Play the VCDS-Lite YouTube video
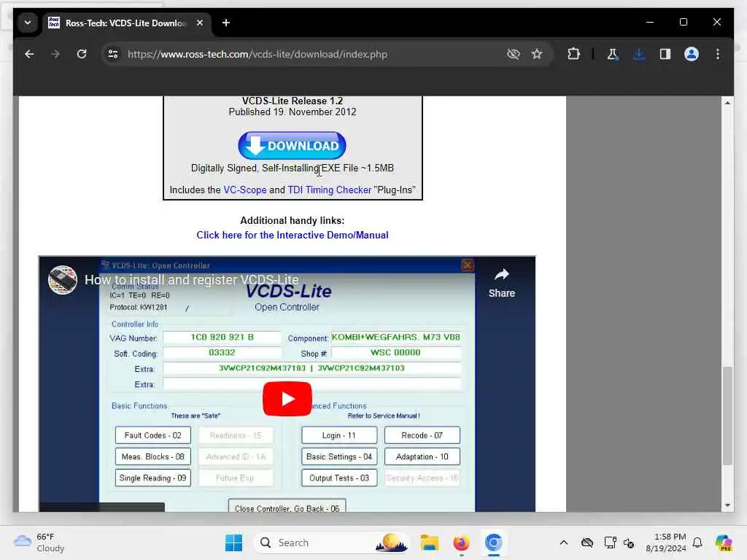Screen dimensions: 747x560 coord(287,399)
